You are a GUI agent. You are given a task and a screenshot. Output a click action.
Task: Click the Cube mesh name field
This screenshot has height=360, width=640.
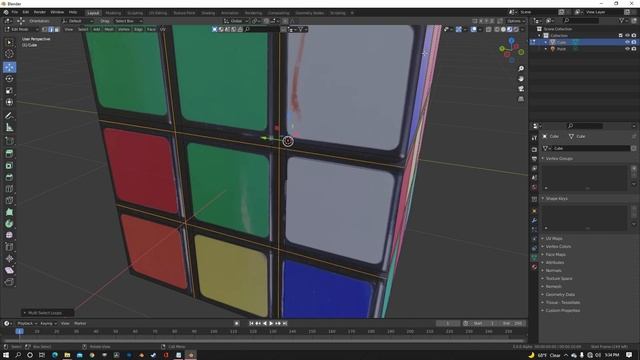(x=590, y=148)
